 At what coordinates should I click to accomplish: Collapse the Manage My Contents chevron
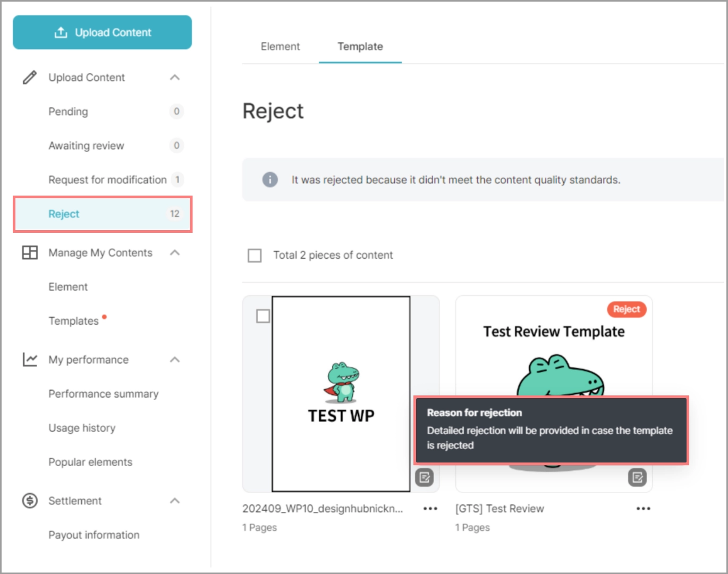click(x=175, y=252)
